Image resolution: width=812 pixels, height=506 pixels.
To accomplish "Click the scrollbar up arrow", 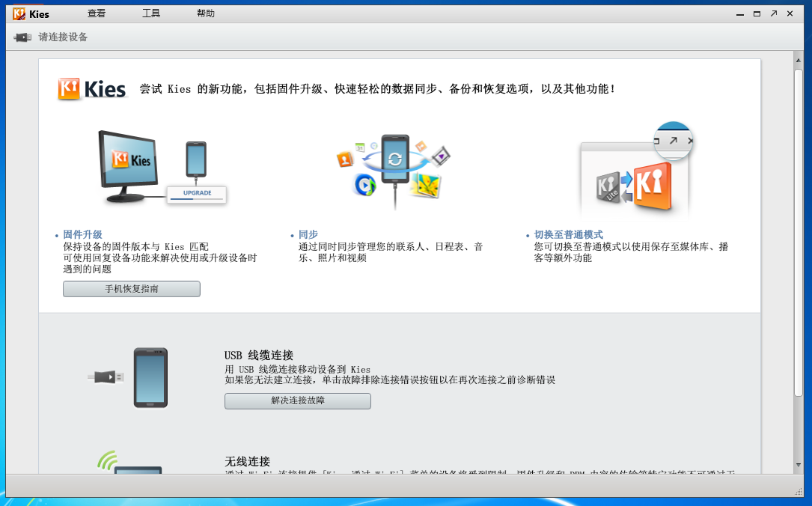I will click(x=798, y=61).
